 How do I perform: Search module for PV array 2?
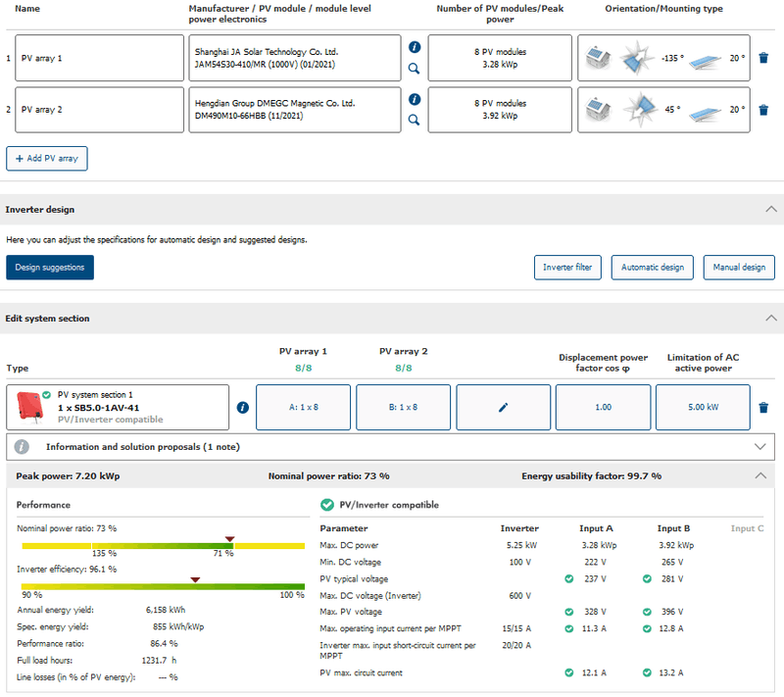pyautogui.click(x=414, y=121)
